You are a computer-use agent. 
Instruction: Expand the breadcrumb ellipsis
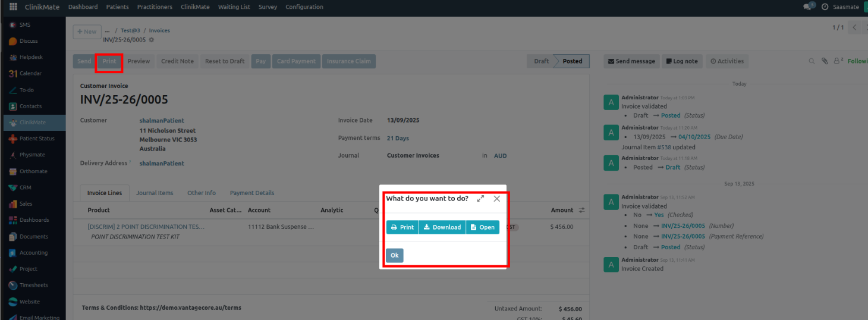pos(107,31)
